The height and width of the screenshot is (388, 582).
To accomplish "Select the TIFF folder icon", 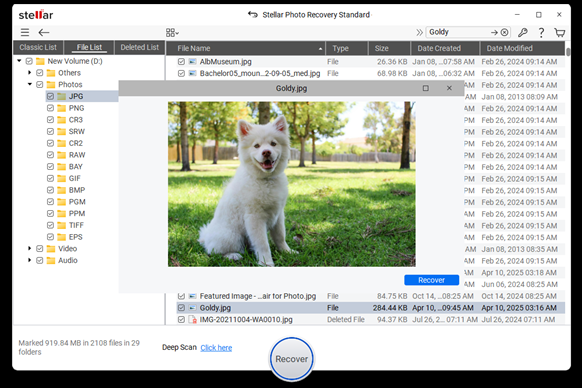I will click(62, 225).
